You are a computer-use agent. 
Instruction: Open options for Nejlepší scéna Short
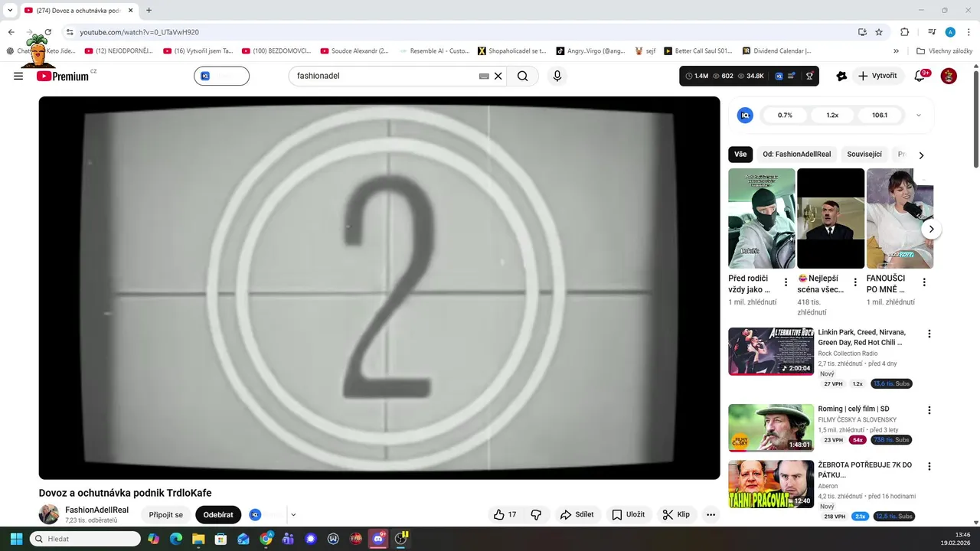[855, 282]
